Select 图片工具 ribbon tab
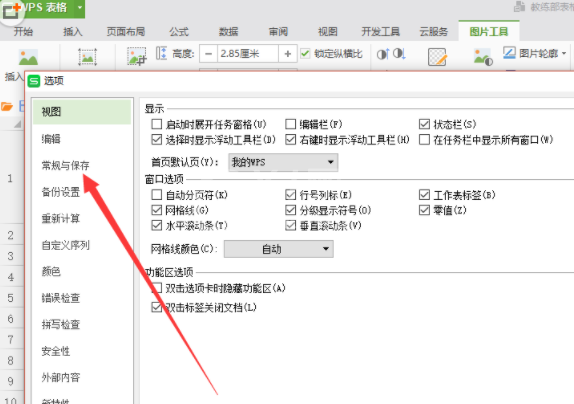Image resolution: width=574 pixels, height=404 pixels. [x=489, y=32]
